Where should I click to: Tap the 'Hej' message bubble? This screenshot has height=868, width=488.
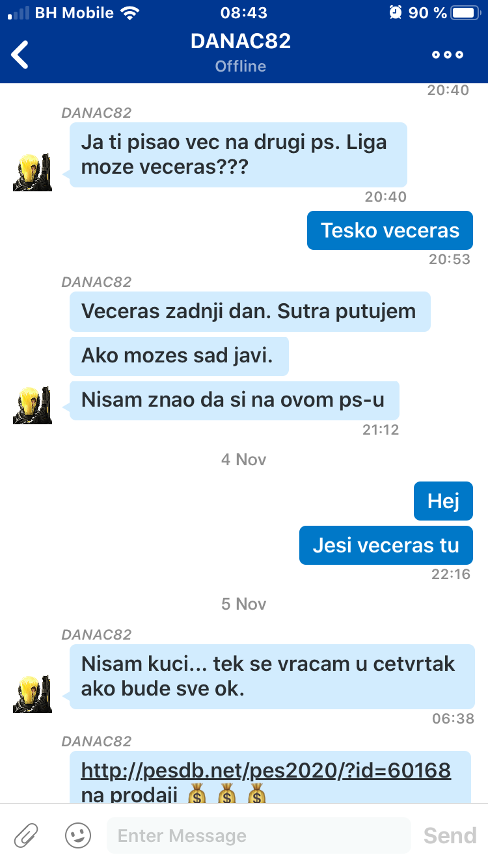[x=443, y=501]
